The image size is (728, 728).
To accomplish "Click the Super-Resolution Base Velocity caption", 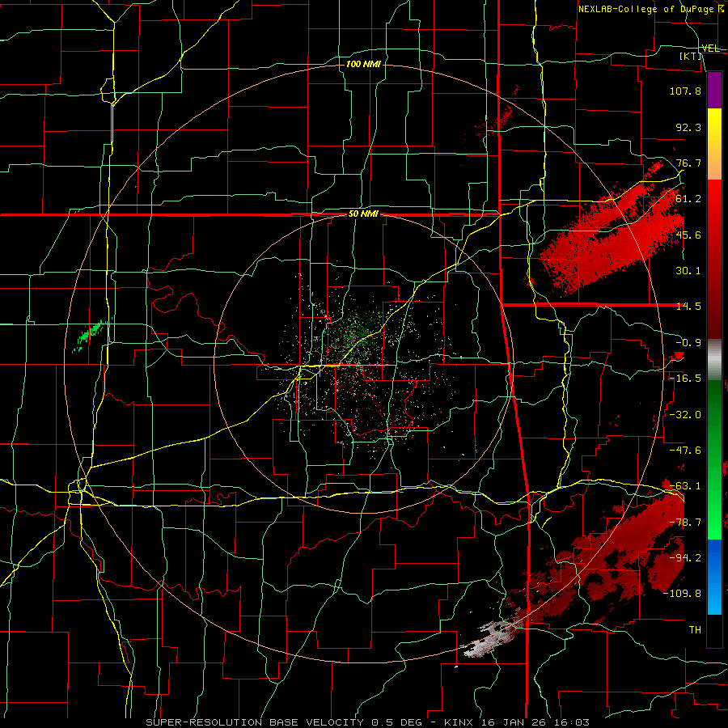I will pyautogui.click(x=368, y=722).
